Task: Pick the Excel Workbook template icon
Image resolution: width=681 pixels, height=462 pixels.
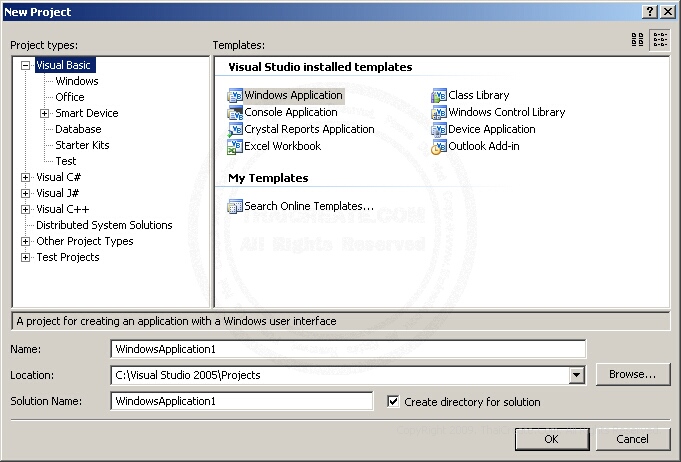Action: coord(235,146)
